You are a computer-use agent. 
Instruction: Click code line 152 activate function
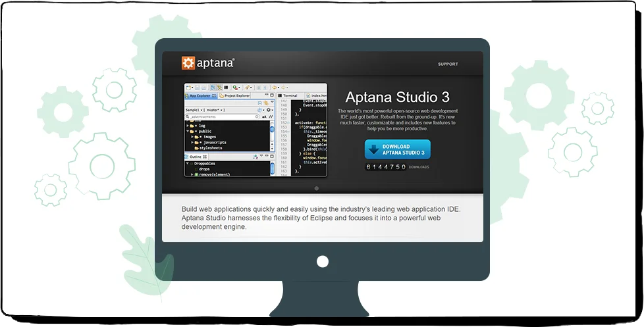tap(311, 122)
